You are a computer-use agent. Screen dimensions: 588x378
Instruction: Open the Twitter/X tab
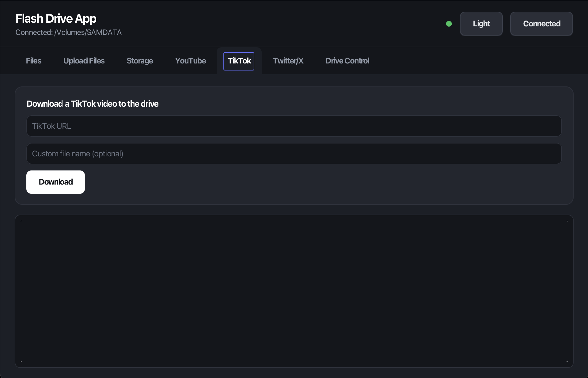288,61
